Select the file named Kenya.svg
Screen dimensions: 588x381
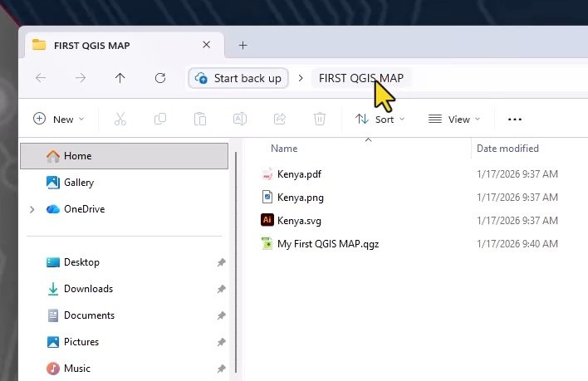click(299, 221)
